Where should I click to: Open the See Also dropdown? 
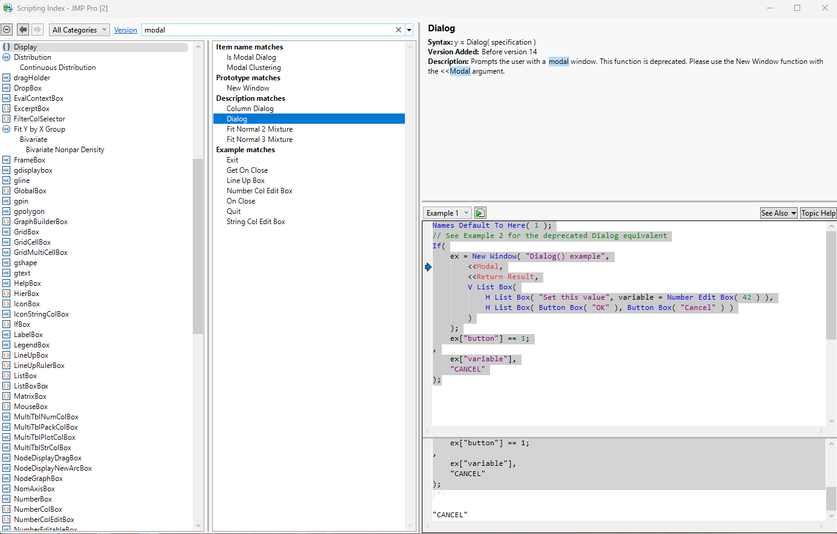(778, 213)
